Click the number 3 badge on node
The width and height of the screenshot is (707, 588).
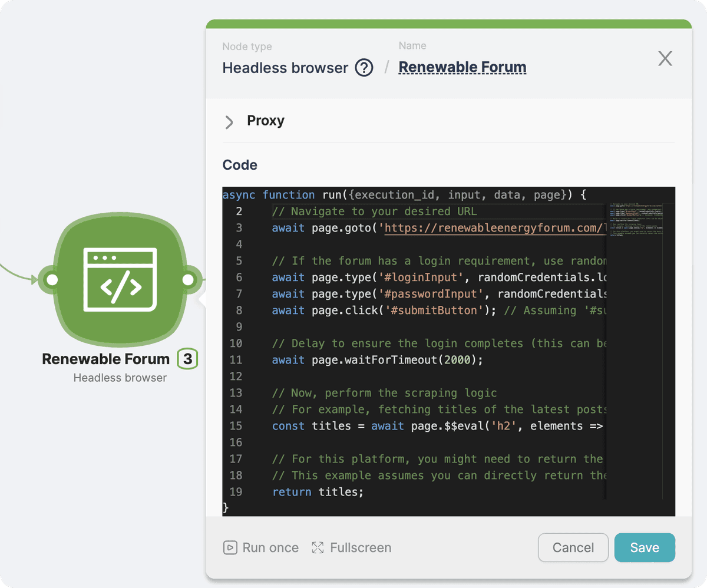point(187,359)
